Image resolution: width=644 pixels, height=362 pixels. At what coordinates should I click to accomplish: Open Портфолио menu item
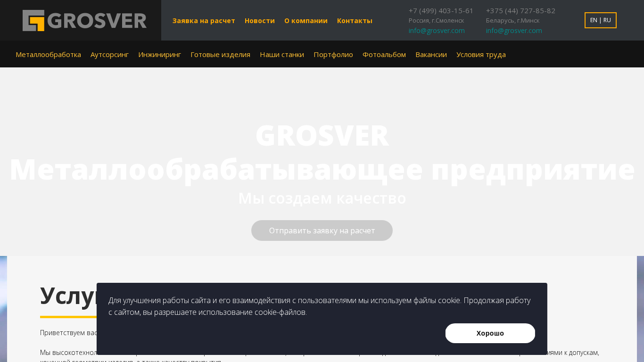pyautogui.click(x=333, y=55)
